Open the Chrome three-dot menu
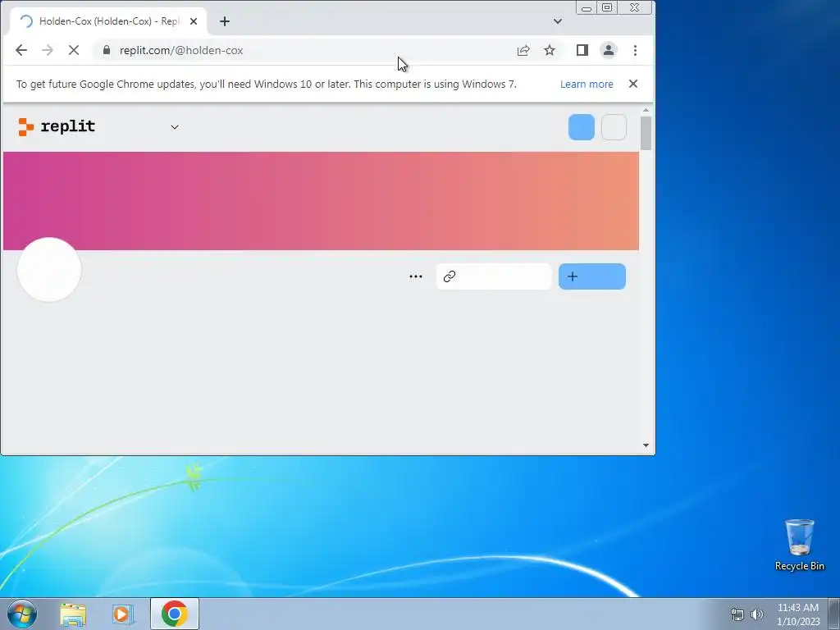 tap(636, 50)
